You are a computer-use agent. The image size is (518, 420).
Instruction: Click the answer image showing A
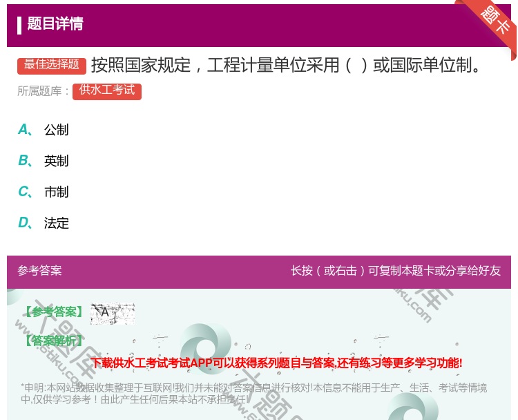113,313
